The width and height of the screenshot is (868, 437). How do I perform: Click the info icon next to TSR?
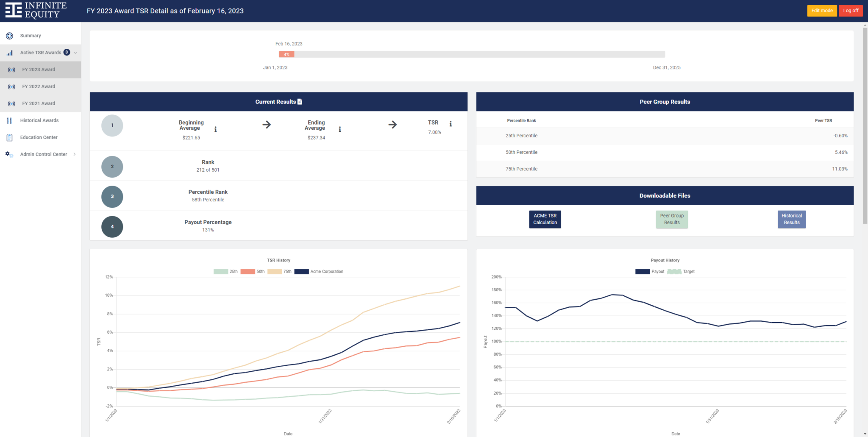(x=451, y=124)
